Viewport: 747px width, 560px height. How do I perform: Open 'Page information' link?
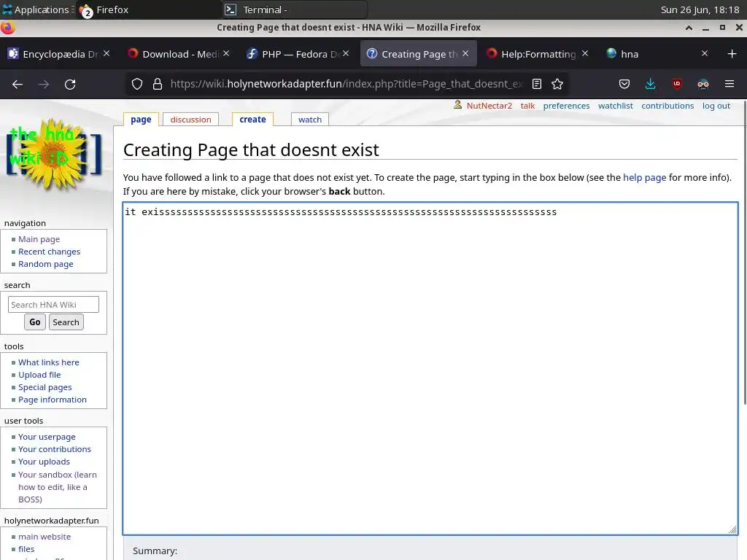(x=53, y=400)
